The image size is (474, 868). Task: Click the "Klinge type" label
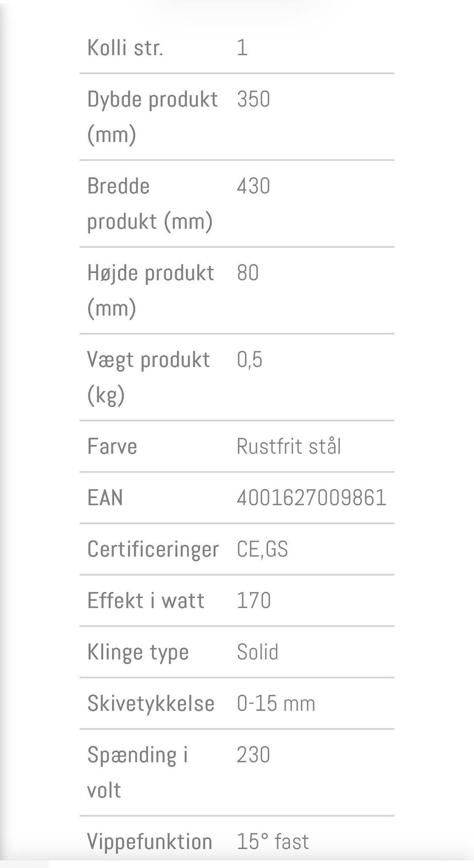click(138, 652)
